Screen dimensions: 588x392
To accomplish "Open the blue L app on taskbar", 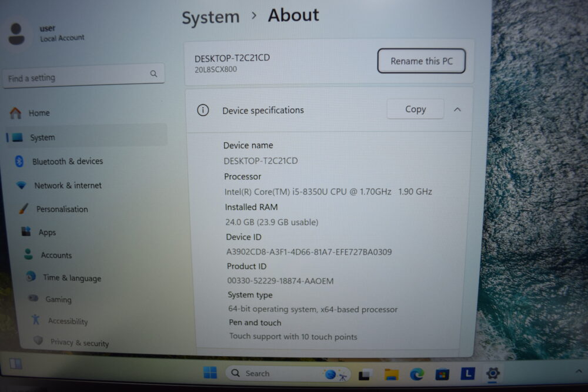I will pyautogui.click(x=467, y=373).
